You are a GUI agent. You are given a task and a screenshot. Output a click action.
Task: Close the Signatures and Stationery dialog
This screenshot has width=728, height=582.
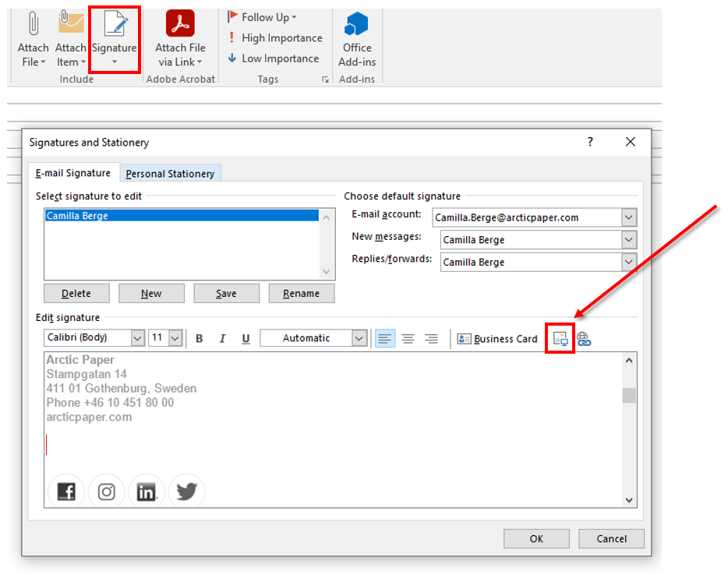(x=630, y=142)
